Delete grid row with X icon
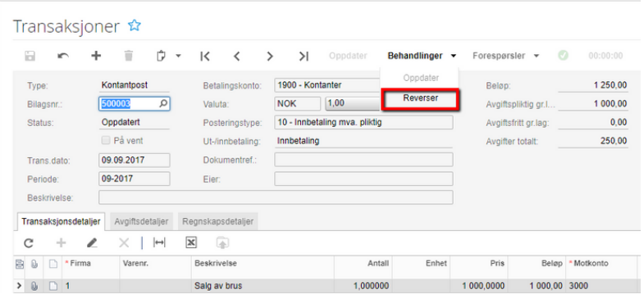 click(124, 242)
